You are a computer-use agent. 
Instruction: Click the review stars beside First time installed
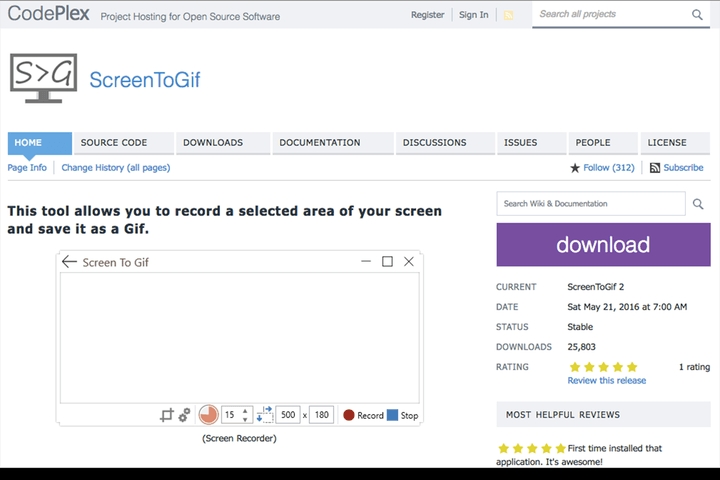pos(532,448)
